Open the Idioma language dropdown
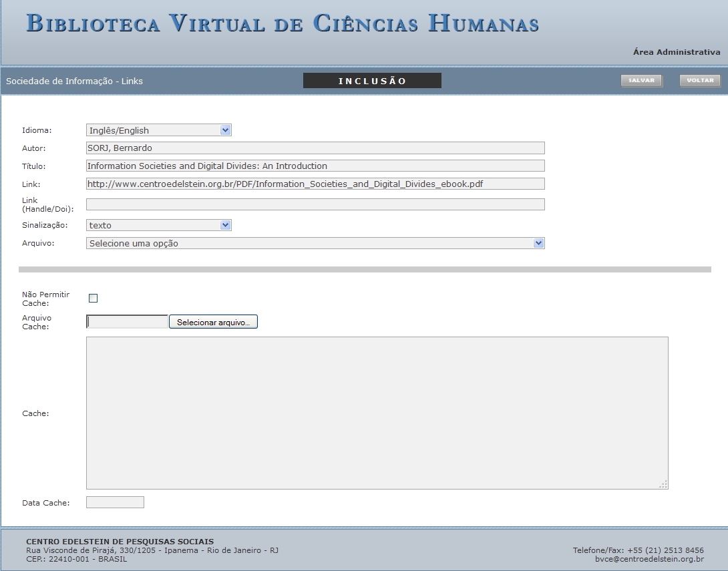Viewport: 728px width, 571px height. (158, 130)
